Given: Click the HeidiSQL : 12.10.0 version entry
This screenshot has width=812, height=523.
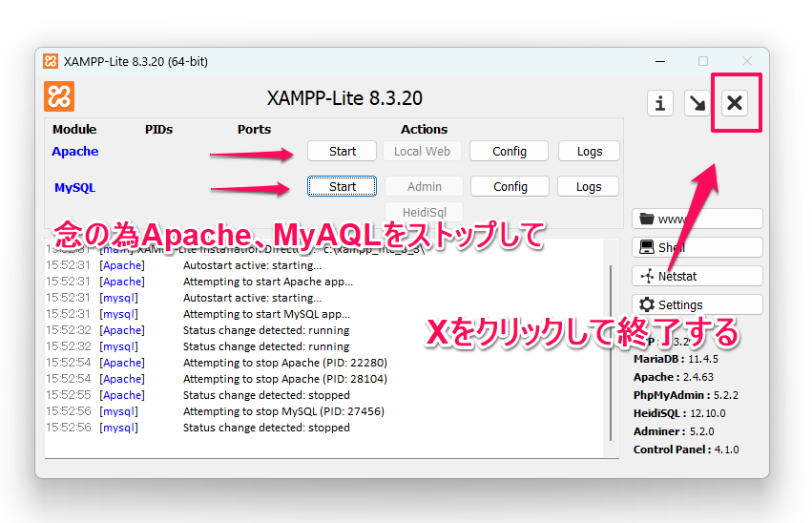Looking at the screenshot, I should point(679,413).
